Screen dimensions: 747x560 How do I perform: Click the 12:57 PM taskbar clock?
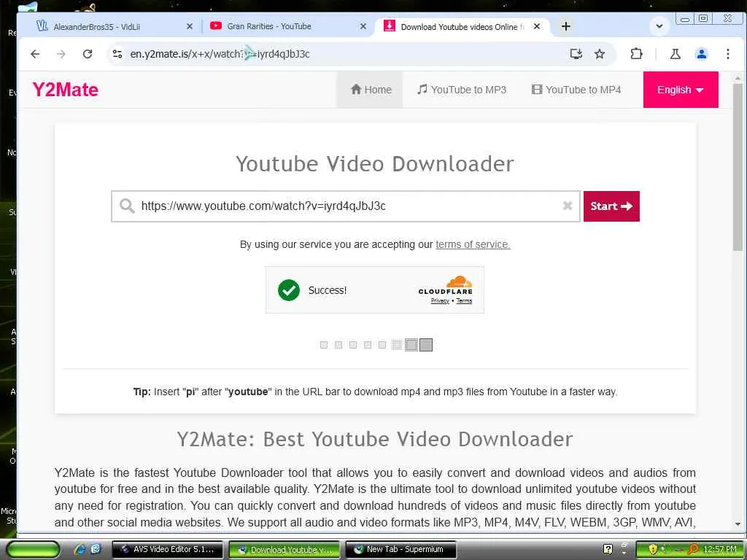720,550
